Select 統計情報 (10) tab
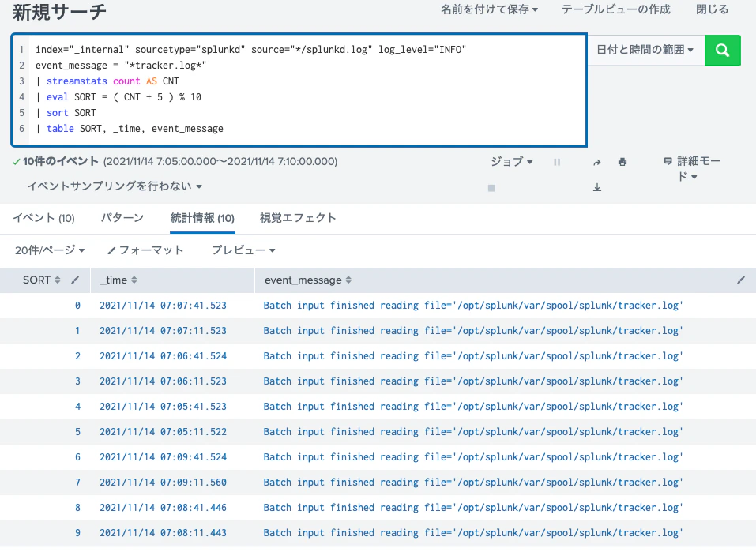 point(202,219)
